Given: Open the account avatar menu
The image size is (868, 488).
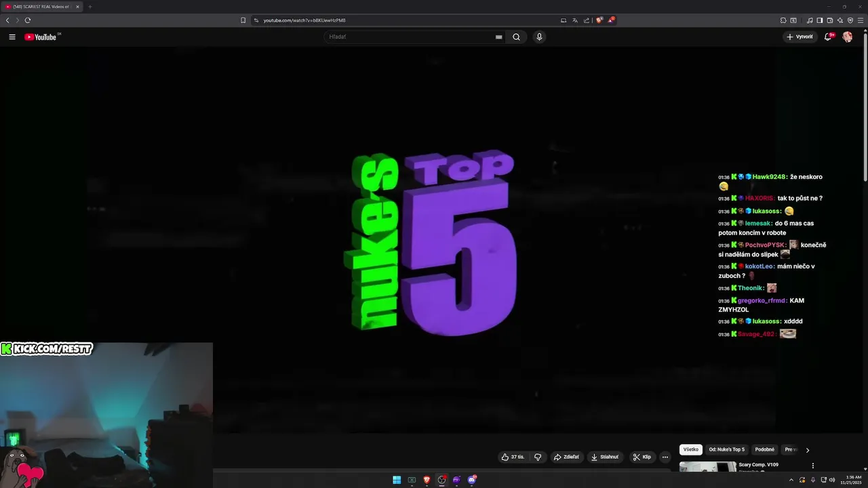Looking at the screenshot, I should pyautogui.click(x=848, y=37).
